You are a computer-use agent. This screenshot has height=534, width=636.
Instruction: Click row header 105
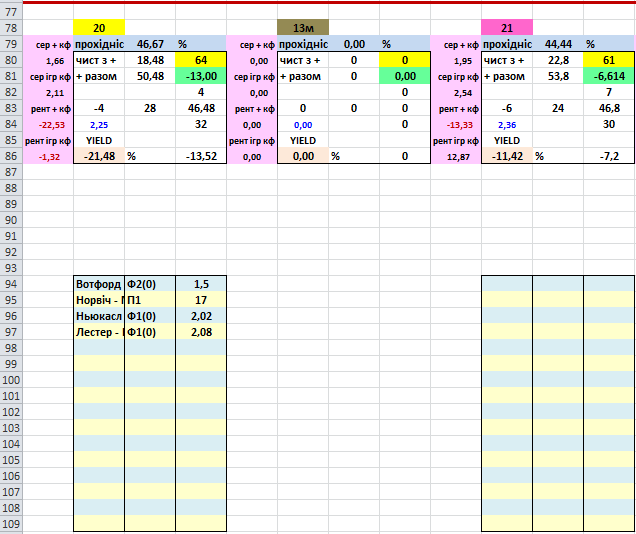click(x=11, y=460)
